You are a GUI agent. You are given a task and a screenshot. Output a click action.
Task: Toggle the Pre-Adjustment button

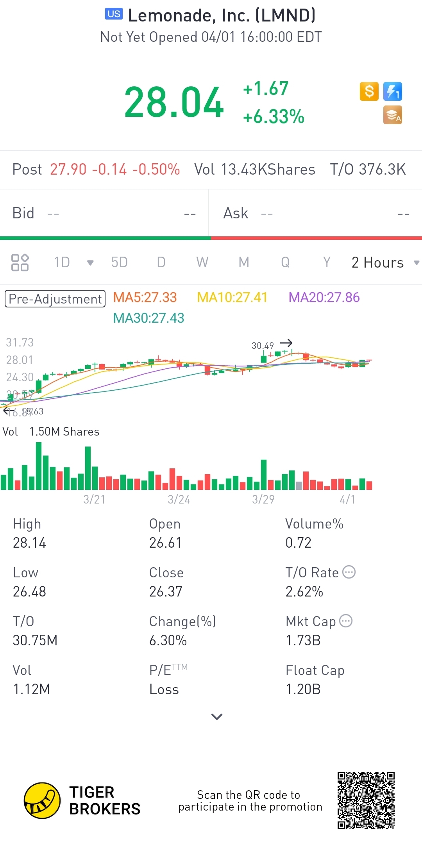(x=55, y=299)
